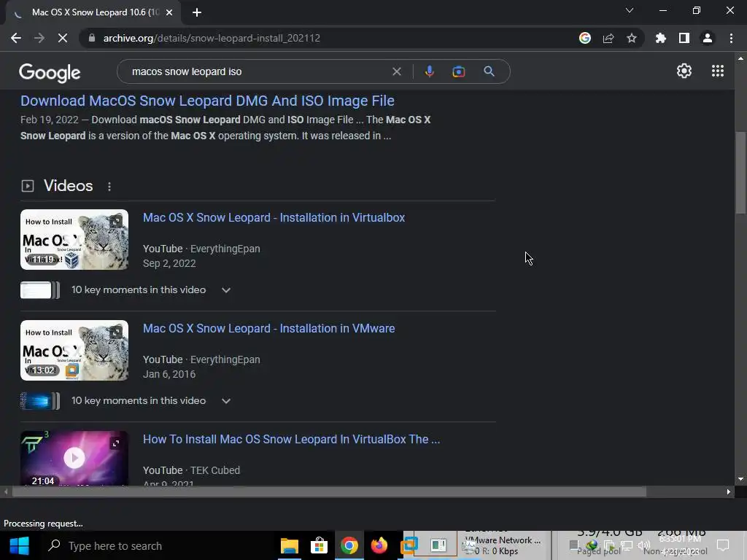Screen dimensions: 747x560
Task: Open the Chrome profile menu
Action: click(708, 38)
